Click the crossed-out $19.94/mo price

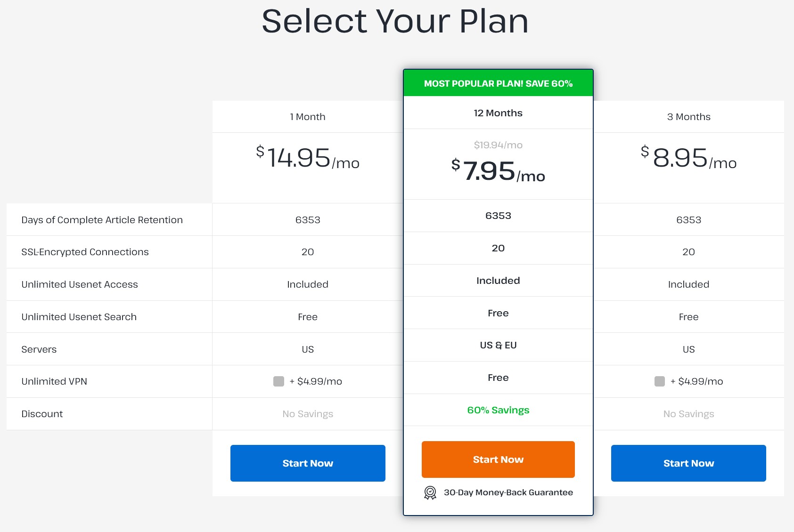[x=498, y=145]
